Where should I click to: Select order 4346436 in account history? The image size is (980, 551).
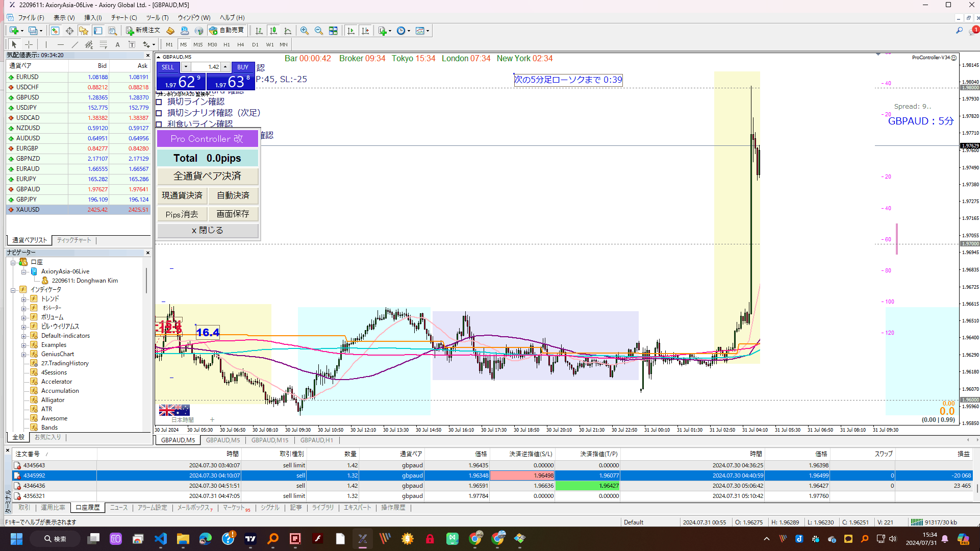click(x=492, y=486)
